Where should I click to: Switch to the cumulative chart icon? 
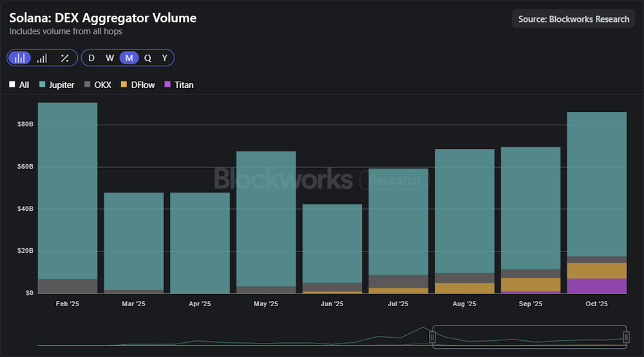point(42,58)
